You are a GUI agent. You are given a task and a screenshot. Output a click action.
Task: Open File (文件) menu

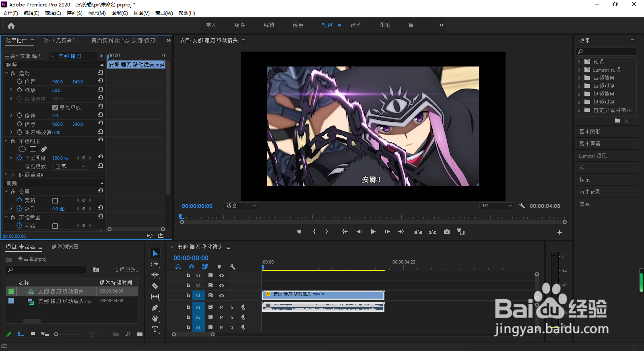click(x=10, y=13)
